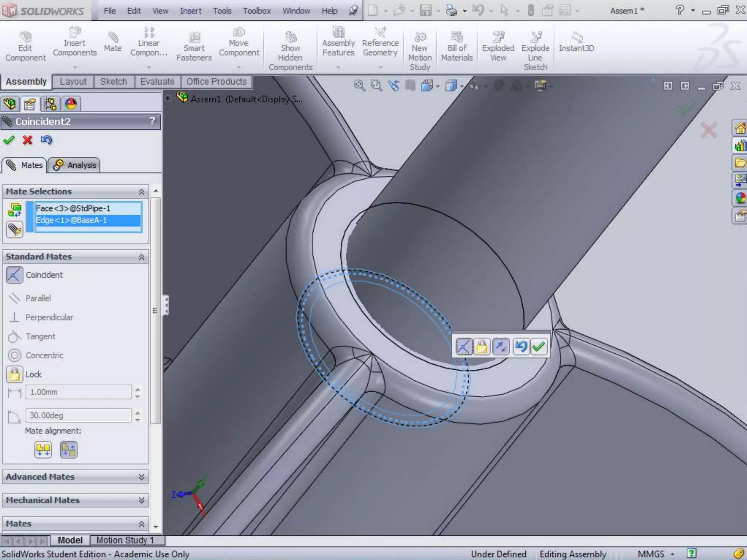
Task: Accept mate with green checkmark in PropertyManager
Action: pos(9,140)
